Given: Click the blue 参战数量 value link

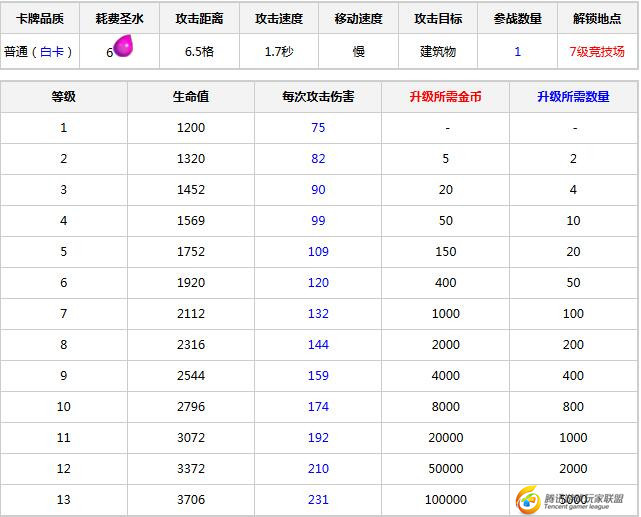Looking at the screenshot, I should pos(517,52).
